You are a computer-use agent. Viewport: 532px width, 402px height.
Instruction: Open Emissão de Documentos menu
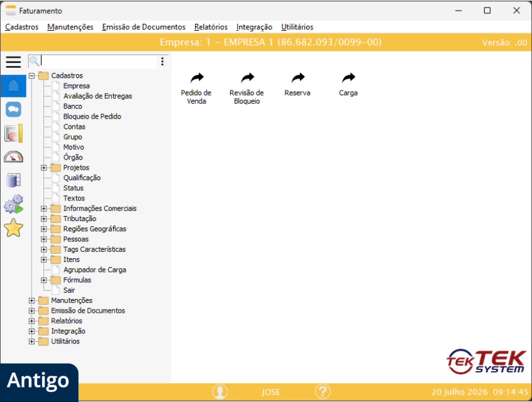pyautogui.click(x=144, y=27)
